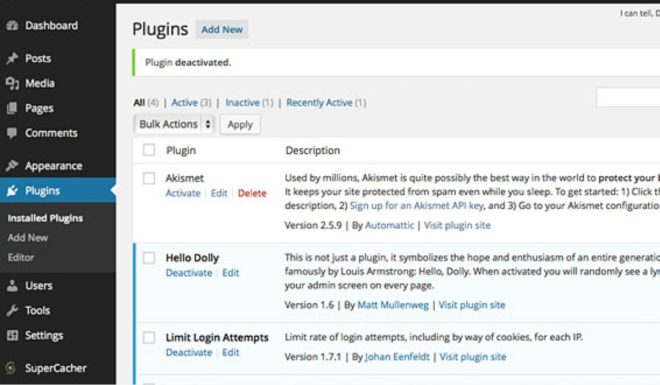Filter plugins by Inactive

(242, 102)
